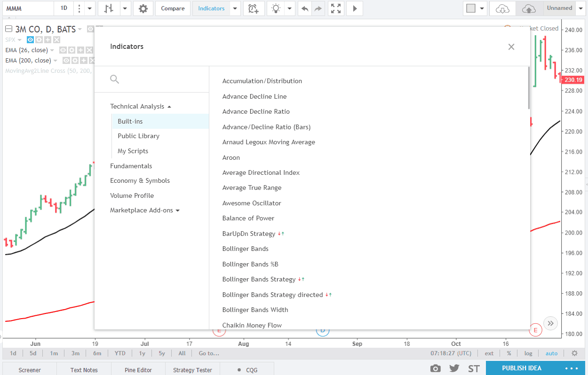Image resolution: width=588 pixels, height=375 pixels.
Task: Click the Compare button
Action: [x=173, y=8]
